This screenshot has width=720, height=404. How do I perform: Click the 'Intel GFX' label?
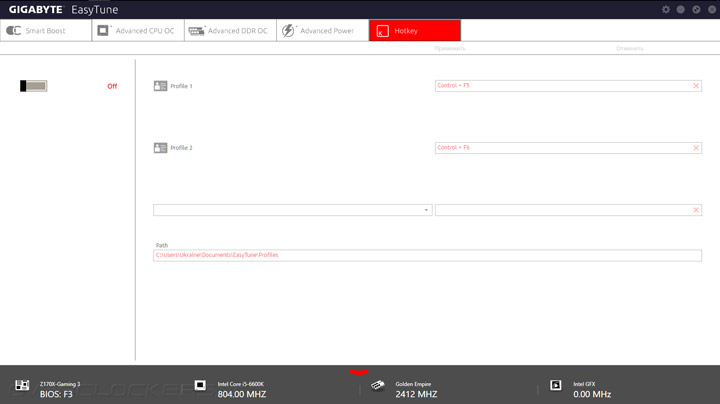[x=584, y=384]
